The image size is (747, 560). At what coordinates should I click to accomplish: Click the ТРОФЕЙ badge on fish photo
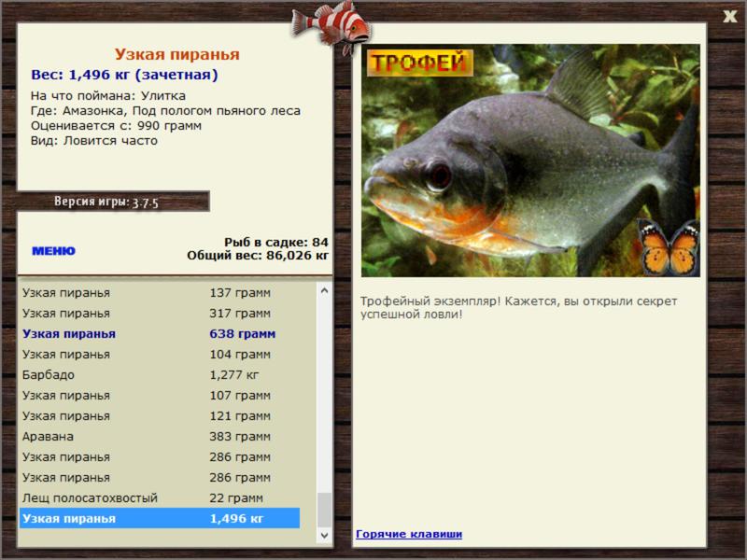pos(419,63)
